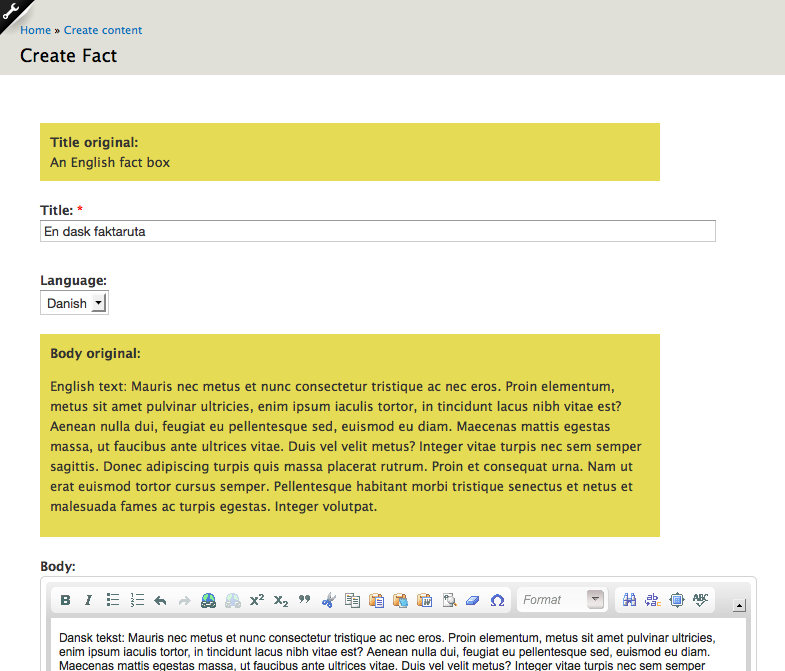
Task: Apply superscript formatting
Action: [257, 600]
